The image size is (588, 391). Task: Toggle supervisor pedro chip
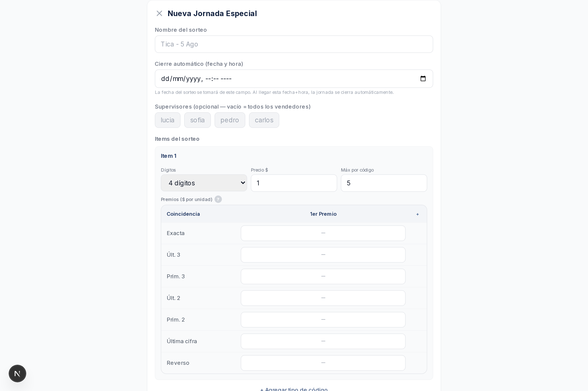[x=230, y=120]
